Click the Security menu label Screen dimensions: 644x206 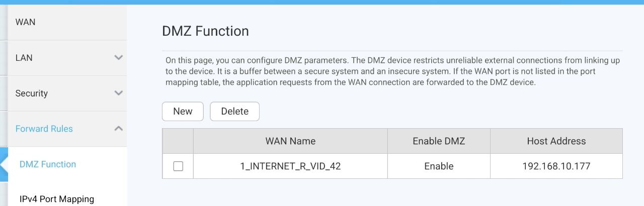click(32, 93)
